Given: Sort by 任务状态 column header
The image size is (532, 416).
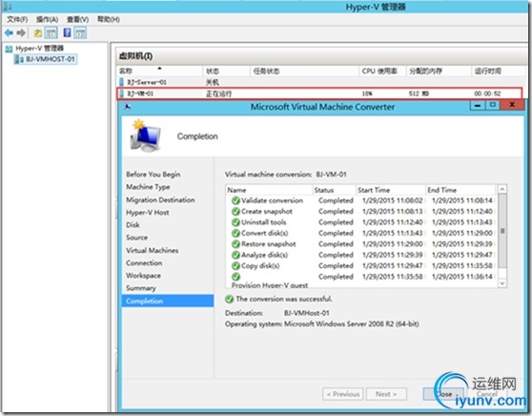Looking at the screenshot, I should 304,71.
